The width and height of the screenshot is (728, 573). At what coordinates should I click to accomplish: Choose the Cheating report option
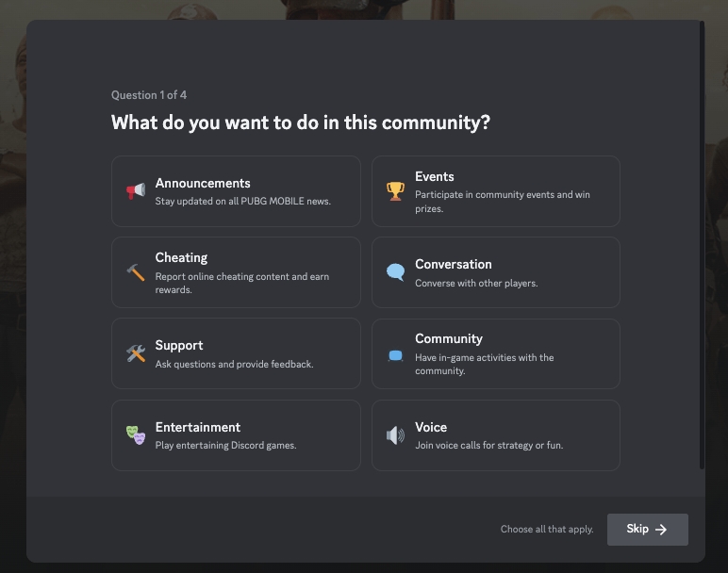[236, 272]
